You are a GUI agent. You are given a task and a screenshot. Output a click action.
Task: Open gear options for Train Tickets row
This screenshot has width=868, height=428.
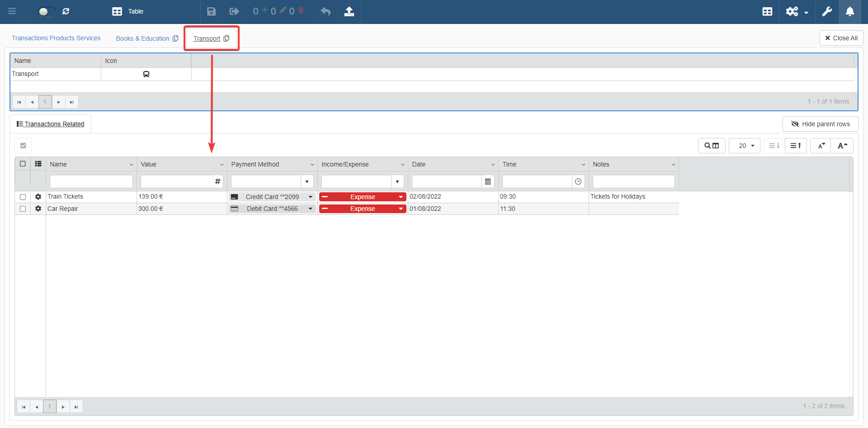[x=38, y=197]
